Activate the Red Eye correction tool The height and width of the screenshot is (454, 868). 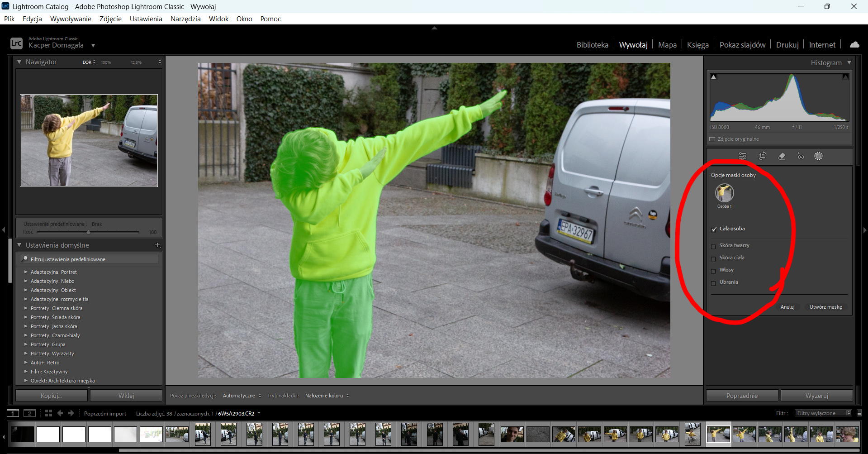801,156
